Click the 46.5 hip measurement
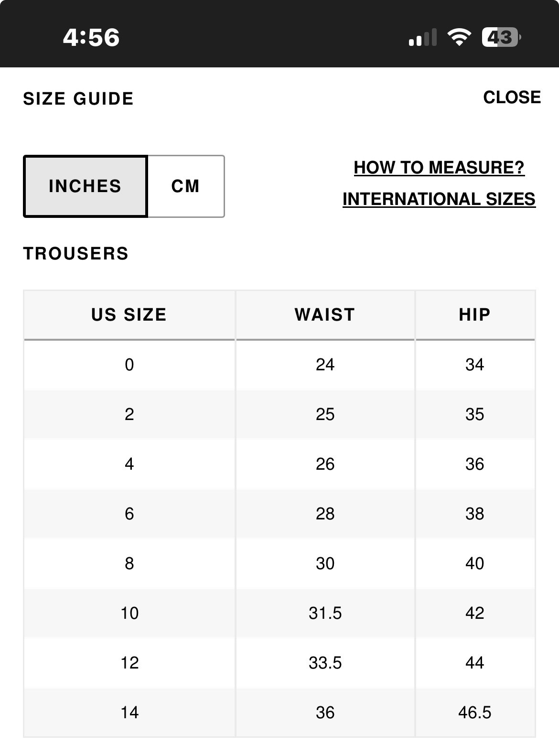 pyautogui.click(x=474, y=713)
